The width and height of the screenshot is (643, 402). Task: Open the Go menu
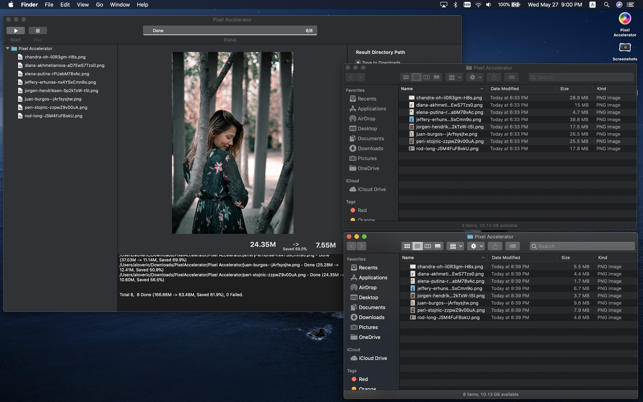[99, 5]
